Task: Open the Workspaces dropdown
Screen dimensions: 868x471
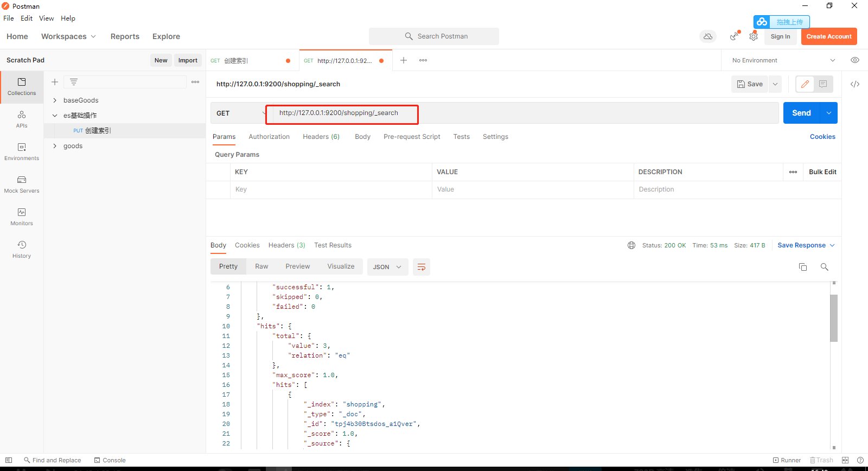Action: 68,36
